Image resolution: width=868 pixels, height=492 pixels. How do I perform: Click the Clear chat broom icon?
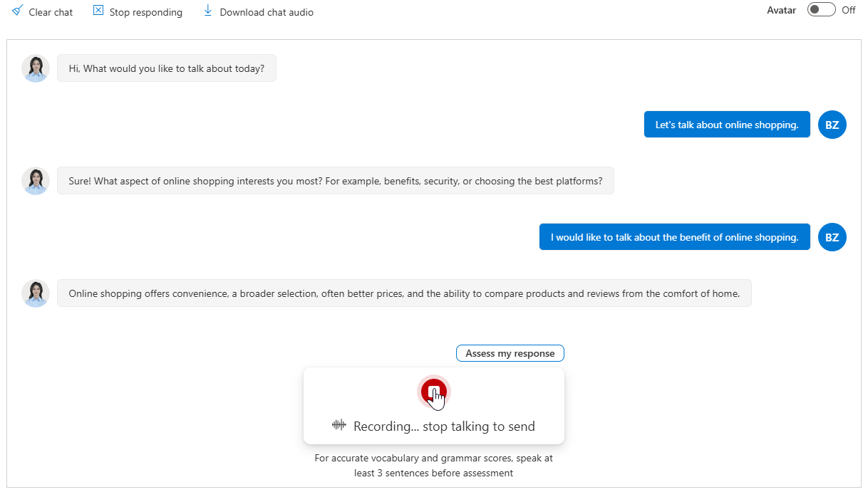click(x=18, y=11)
